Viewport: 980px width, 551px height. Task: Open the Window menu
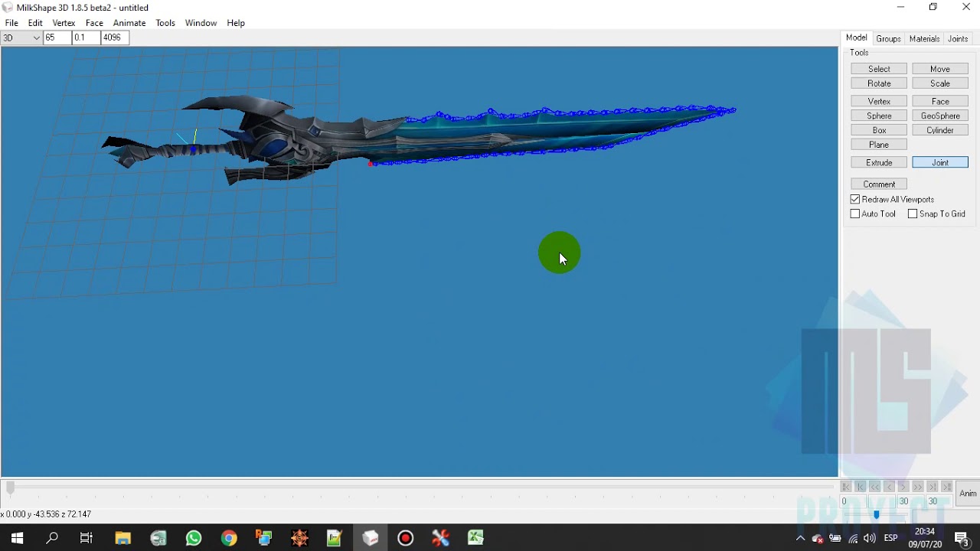[x=201, y=23]
